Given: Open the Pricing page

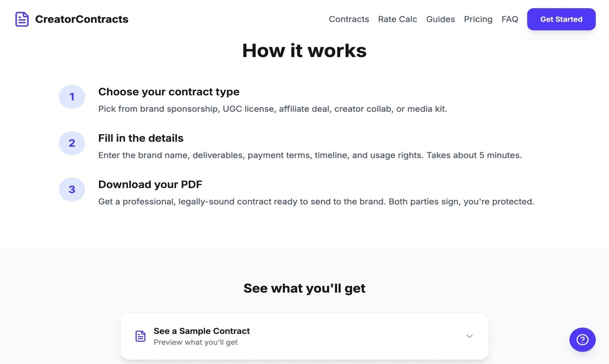Looking at the screenshot, I should coord(478,19).
